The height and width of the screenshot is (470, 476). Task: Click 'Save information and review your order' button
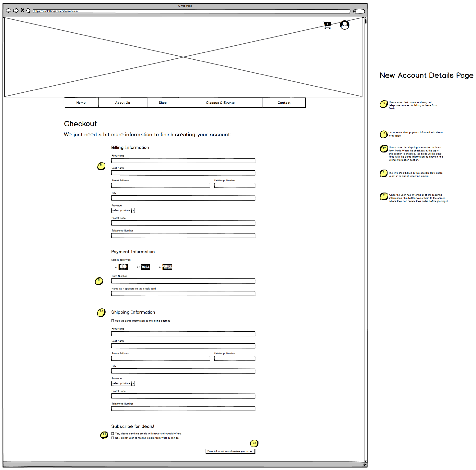230,451
